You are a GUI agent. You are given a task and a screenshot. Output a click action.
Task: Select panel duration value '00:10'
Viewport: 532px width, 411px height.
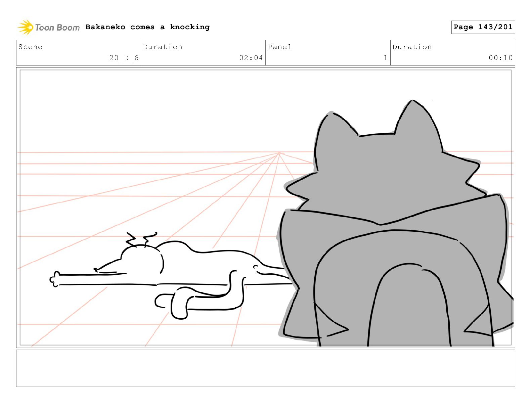click(501, 58)
